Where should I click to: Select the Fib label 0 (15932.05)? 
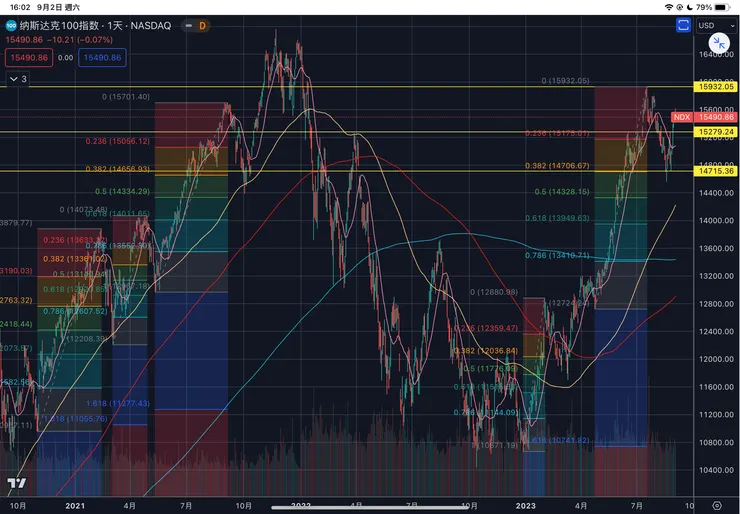(565, 81)
